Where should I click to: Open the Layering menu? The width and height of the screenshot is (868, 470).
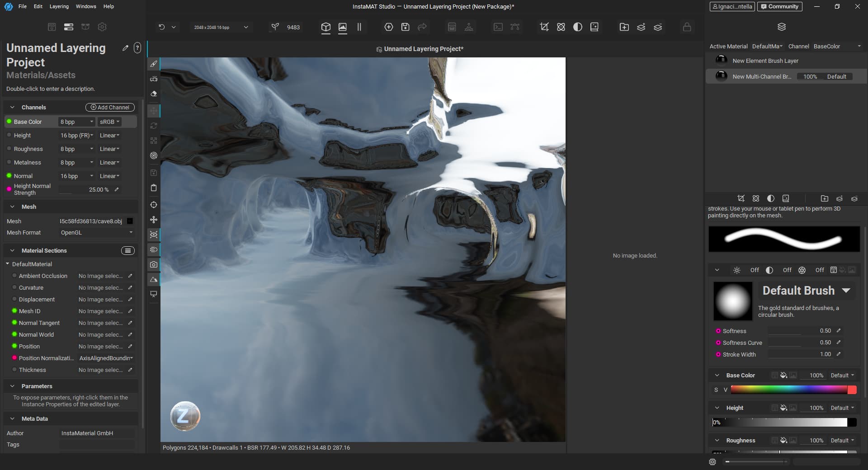coord(59,6)
